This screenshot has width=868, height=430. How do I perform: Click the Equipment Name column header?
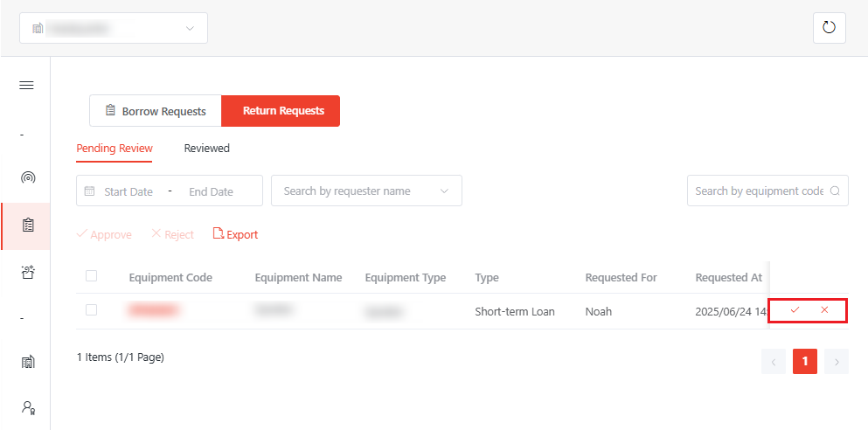(298, 278)
